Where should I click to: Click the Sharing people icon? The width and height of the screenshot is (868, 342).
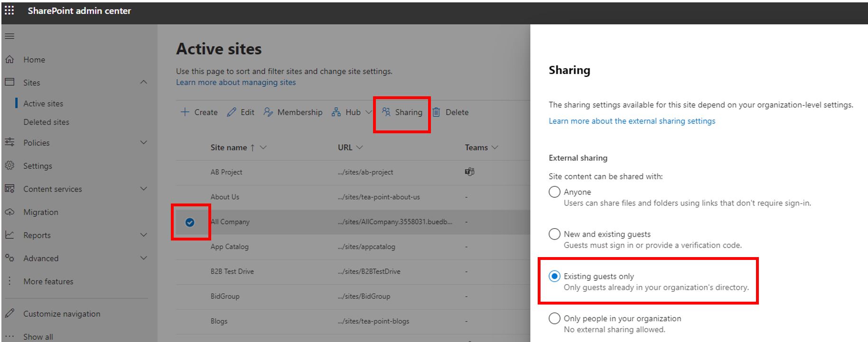click(386, 112)
